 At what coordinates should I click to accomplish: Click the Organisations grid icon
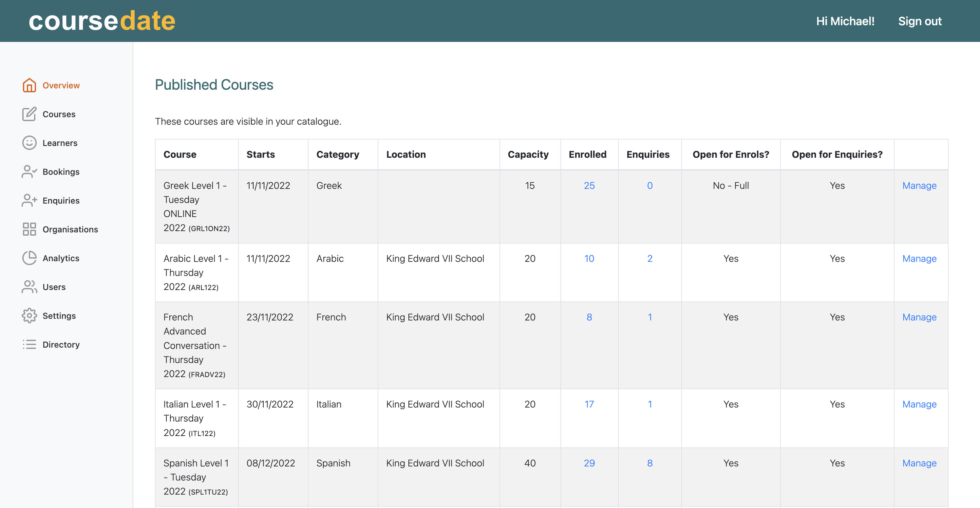tap(29, 229)
